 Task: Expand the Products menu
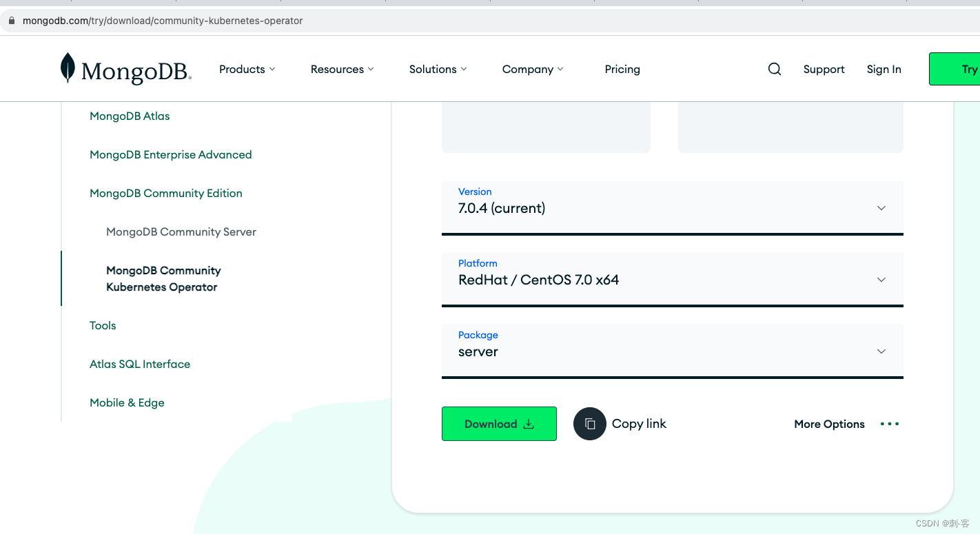(x=247, y=69)
